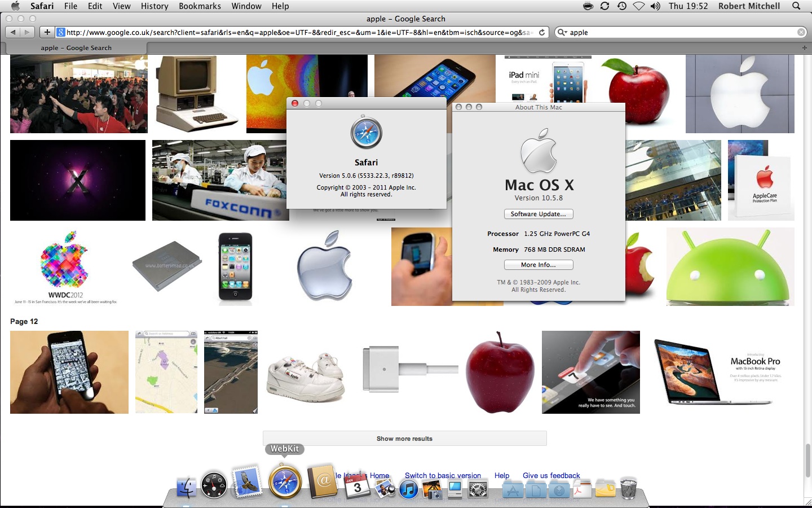This screenshot has width=812, height=508.
Task: Open the AppleCare Protection Plan image
Action: tap(761, 180)
